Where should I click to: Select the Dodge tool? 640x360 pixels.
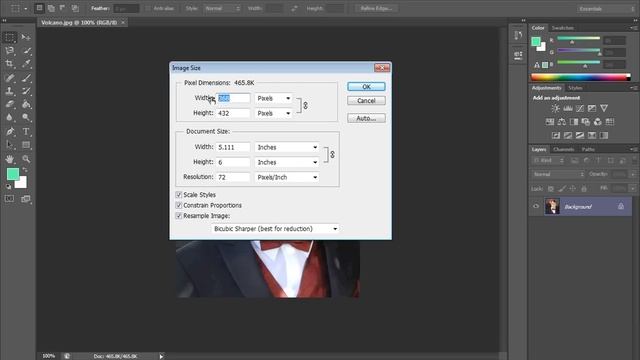[26, 118]
